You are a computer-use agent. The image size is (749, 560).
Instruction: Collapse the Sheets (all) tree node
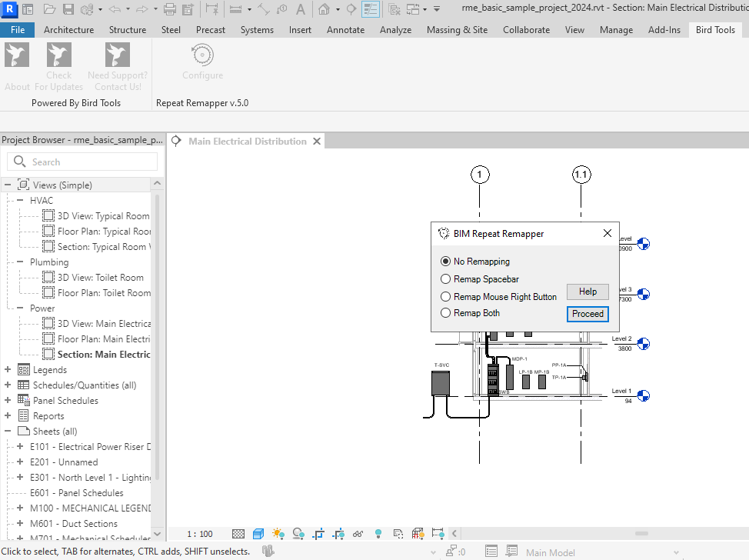(x=8, y=432)
